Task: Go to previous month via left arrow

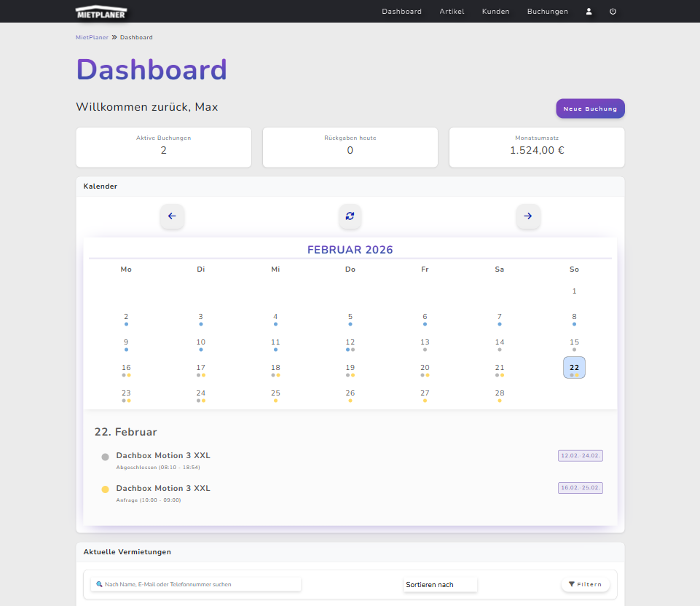Action: pyautogui.click(x=172, y=216)
